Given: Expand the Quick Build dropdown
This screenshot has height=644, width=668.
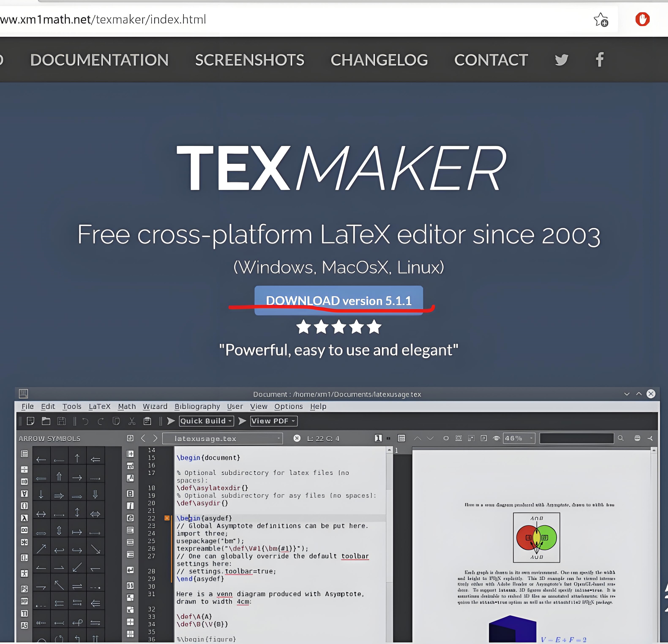Looking at the screenshot, I should pyautogui.click(x=206, y=421).
